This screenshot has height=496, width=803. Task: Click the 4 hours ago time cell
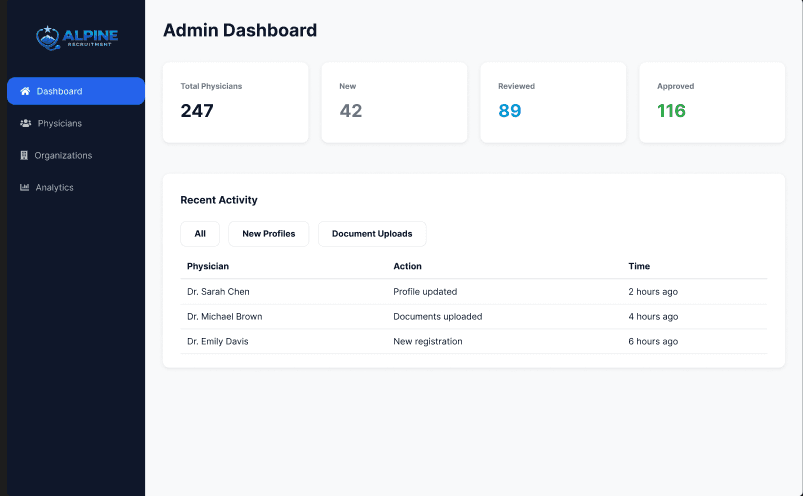tap(653, 317)
